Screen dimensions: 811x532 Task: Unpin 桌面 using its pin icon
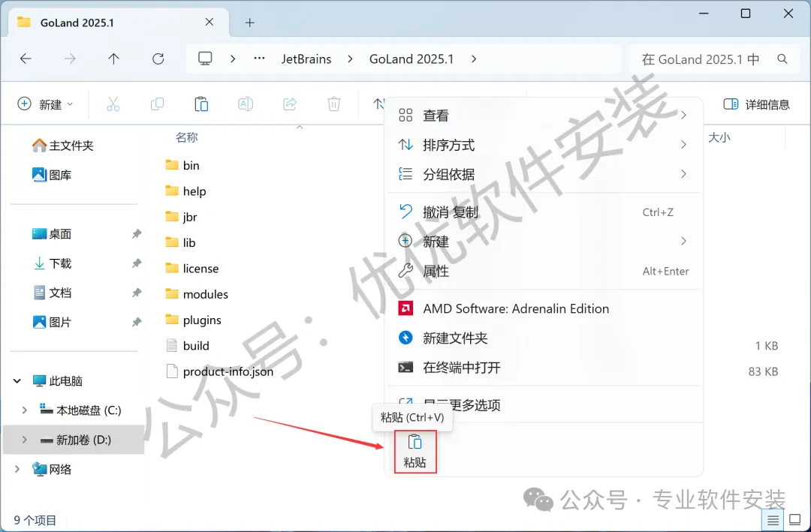pyautogui.click(x=137, y=234)
